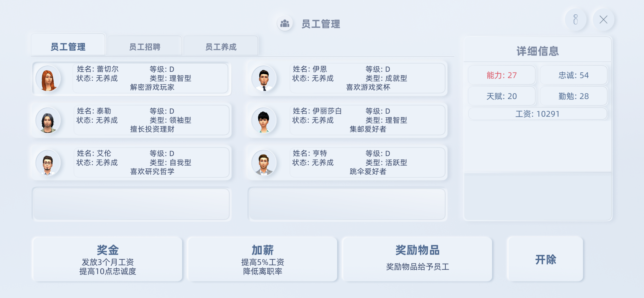Give a 奖金 bonus to the employee
The height and width of the screenshot is (298, 644).
[x=108, y=259]
